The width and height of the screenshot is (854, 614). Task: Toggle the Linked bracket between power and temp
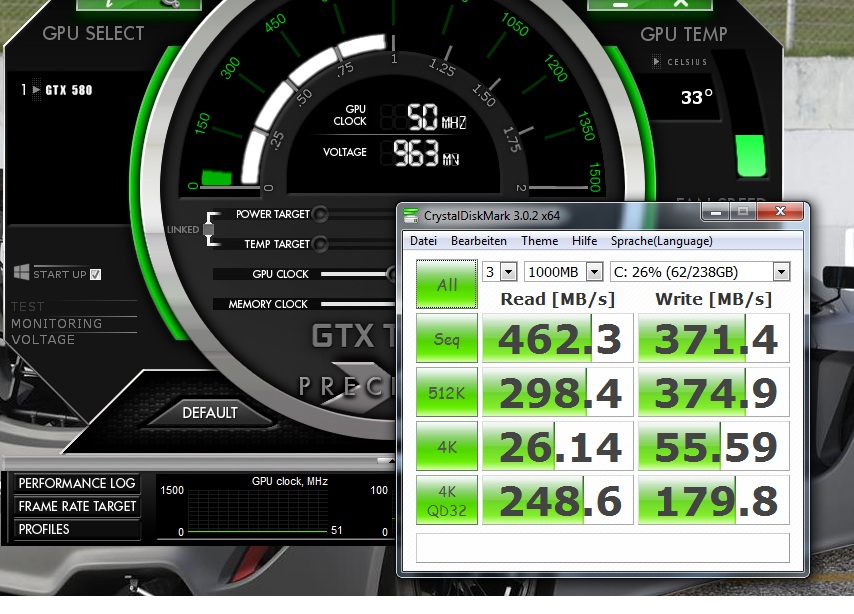[209, 229]
